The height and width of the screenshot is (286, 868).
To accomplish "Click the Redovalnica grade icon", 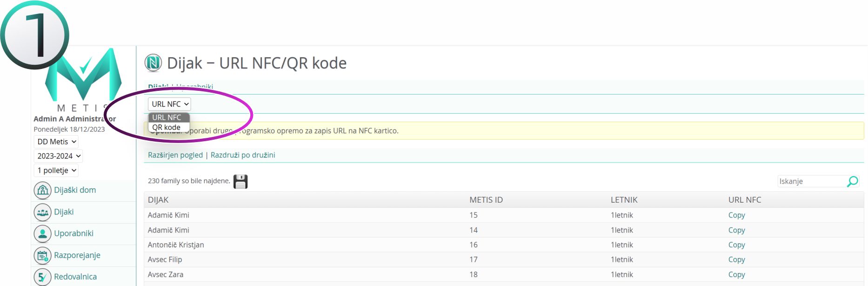I will tap(42, 277).
